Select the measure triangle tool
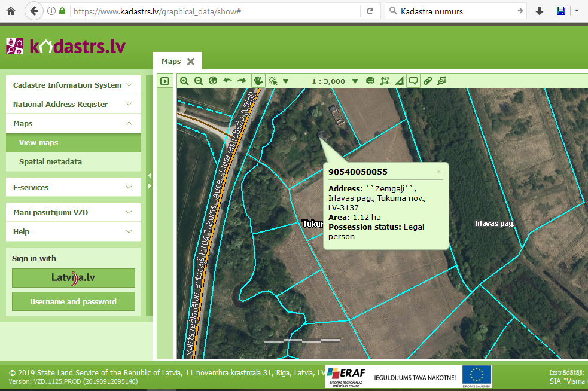 click(399, 81)
